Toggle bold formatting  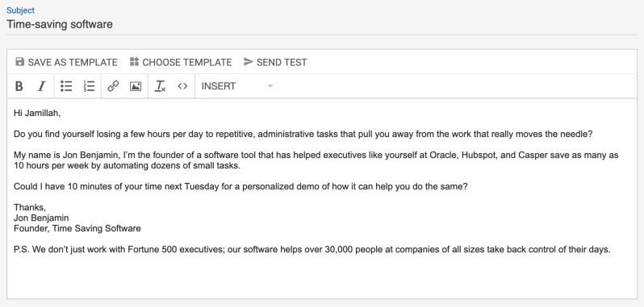tap(19, 86)
